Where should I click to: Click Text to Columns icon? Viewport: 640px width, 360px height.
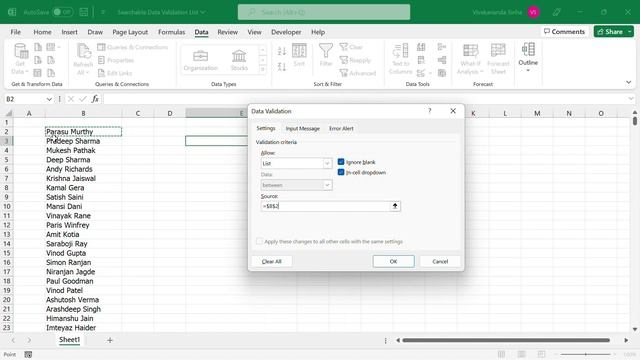(x=400, y=59)
